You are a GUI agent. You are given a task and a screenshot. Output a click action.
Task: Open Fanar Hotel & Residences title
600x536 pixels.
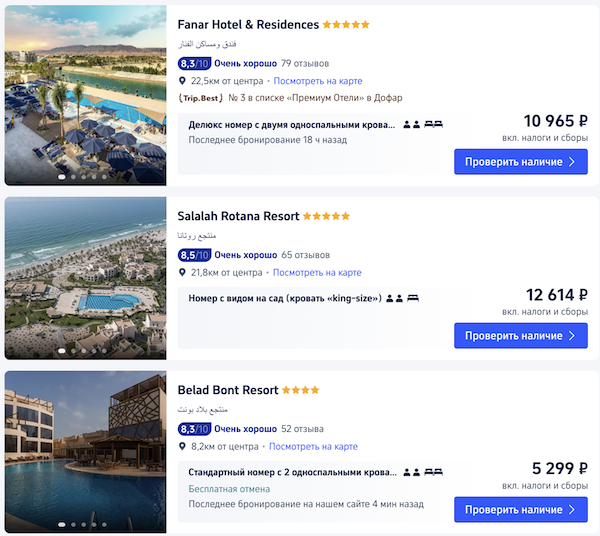[247, 25]
